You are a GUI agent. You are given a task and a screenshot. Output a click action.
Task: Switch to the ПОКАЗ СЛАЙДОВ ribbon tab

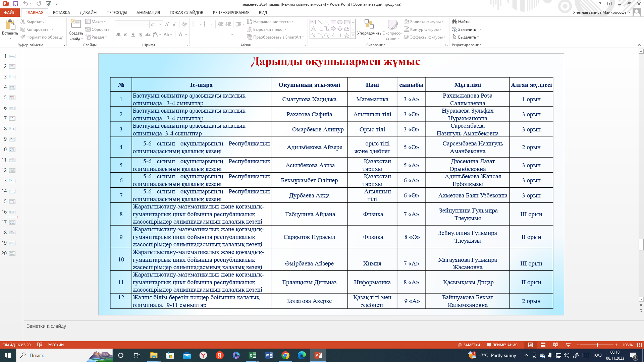186,12
